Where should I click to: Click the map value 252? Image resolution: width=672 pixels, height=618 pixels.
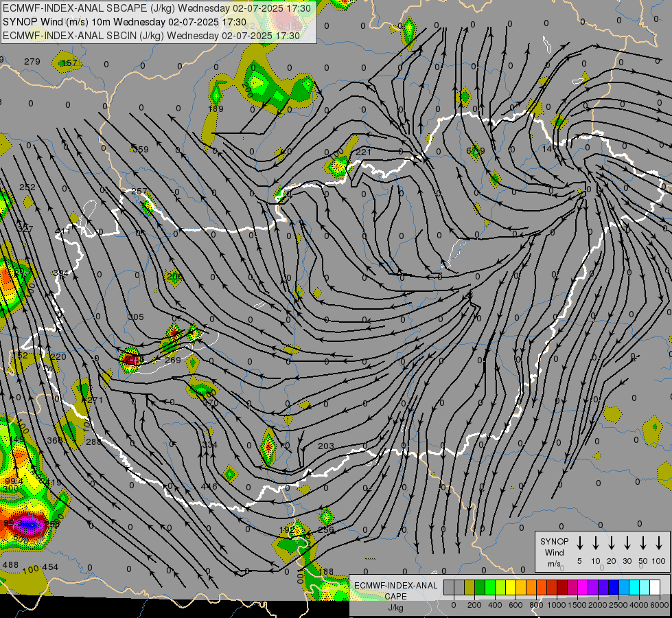pyautogui.click(x=27, y=187)
